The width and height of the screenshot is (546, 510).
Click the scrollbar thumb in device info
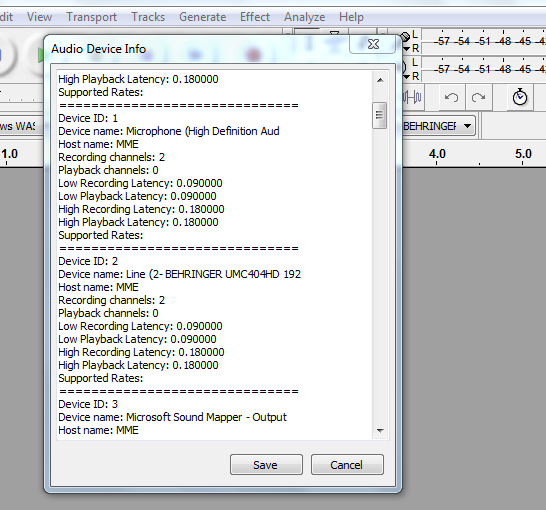[380, 115]
